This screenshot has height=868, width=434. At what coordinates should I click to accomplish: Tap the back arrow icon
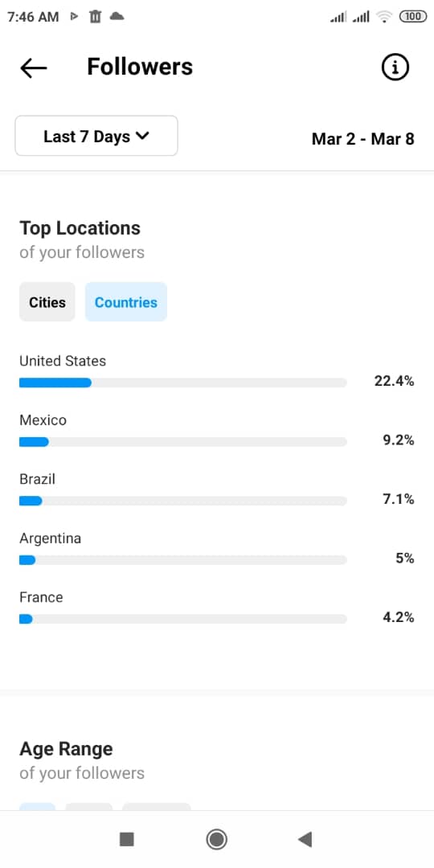pos(33,68)
